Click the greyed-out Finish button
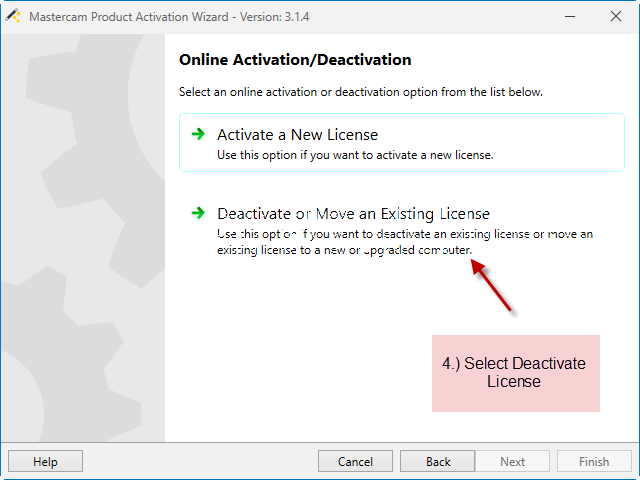This screenshot has width=640, height=480. click(594, 461)
